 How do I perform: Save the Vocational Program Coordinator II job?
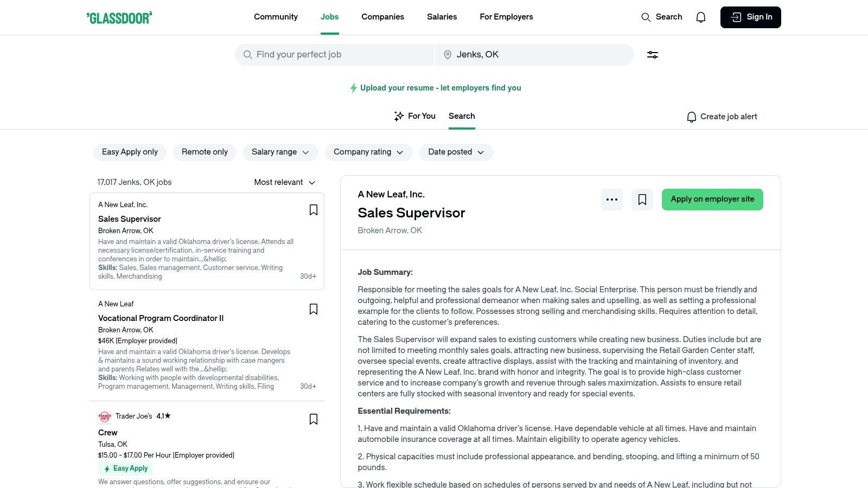click(314, 309)
